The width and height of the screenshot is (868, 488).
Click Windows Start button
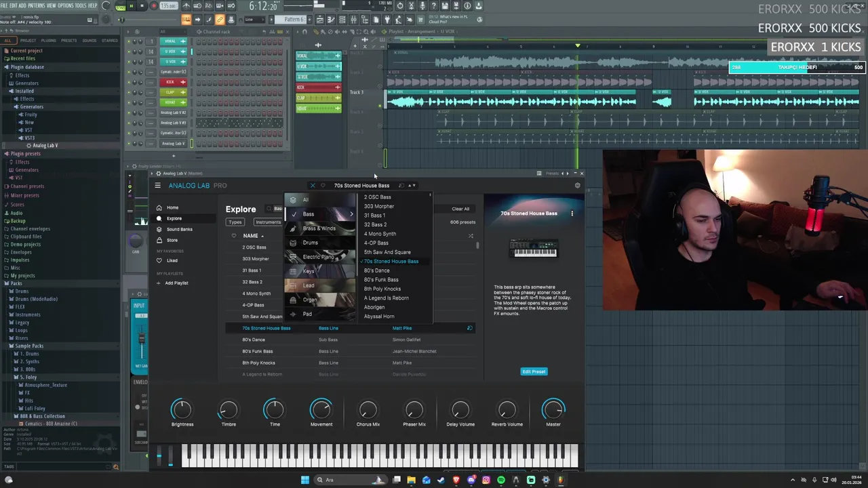(x=305, y=480)
